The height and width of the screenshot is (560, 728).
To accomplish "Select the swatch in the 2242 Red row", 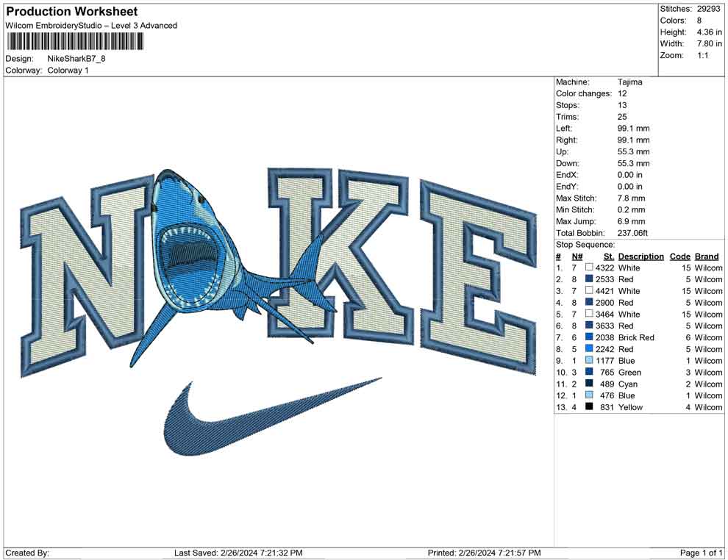I will coord(589,348).
